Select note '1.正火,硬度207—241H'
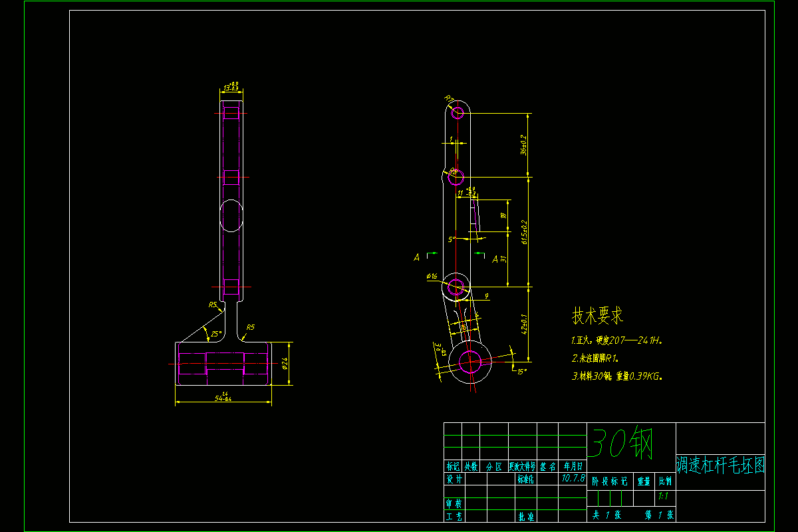The width and height of the screenshot is (798, 532). (617, 340)
